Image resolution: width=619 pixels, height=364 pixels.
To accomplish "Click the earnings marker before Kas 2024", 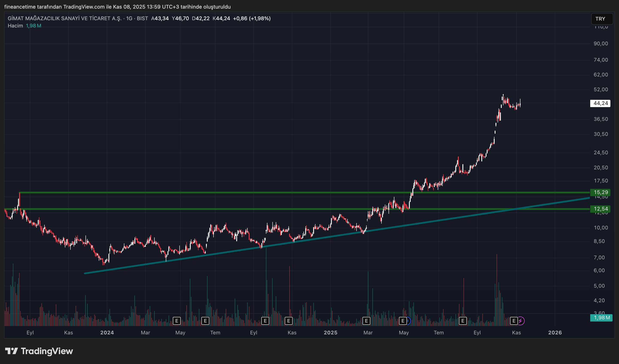I will point(289,321).
